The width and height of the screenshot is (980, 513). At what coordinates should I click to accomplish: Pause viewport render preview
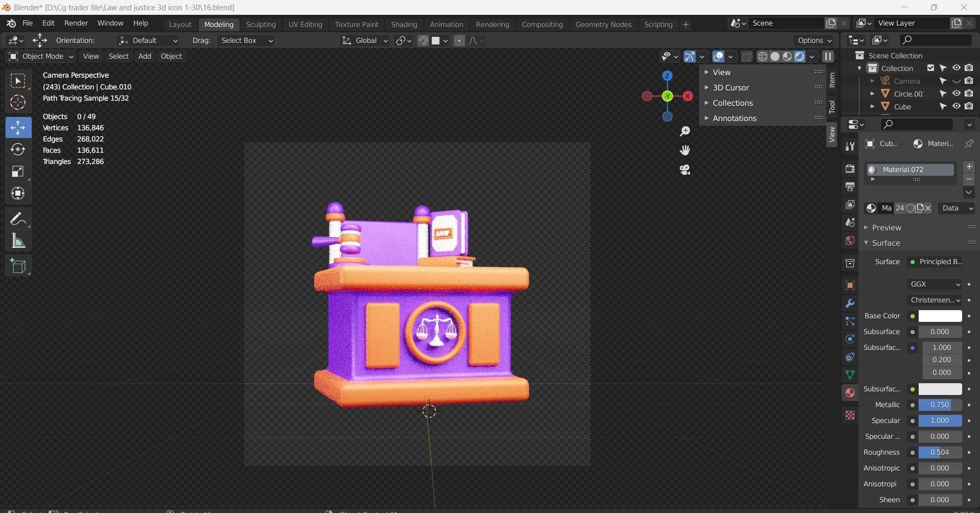828,57
